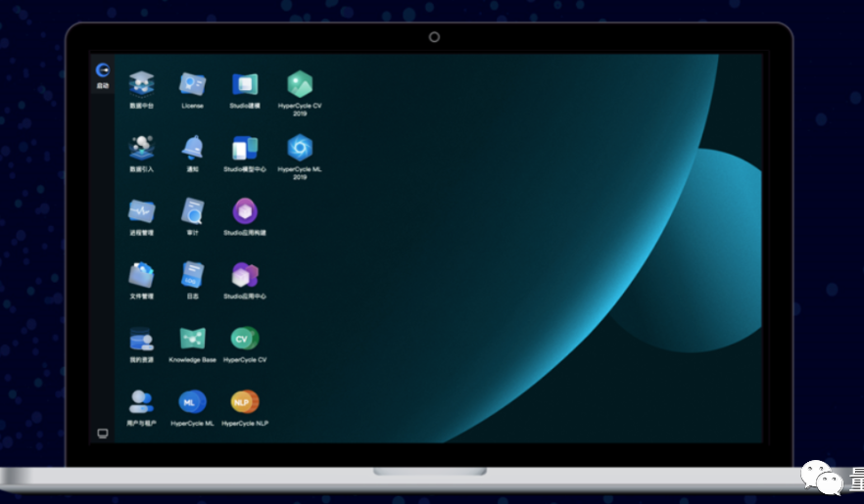Open 我的资源 my resources
The height and width of the screenshot is (504, 864).
pos(141,340)
